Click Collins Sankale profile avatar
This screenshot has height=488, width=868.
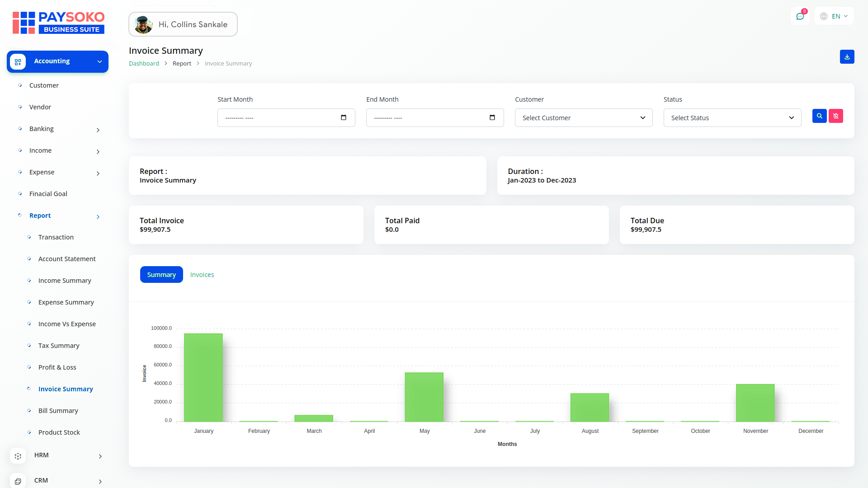pos(143,24)
